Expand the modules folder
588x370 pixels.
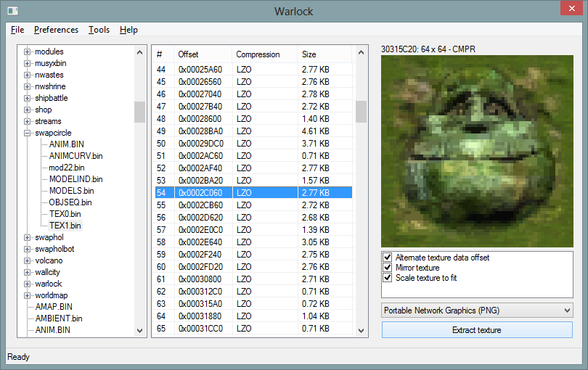click(x=27, y=52)
